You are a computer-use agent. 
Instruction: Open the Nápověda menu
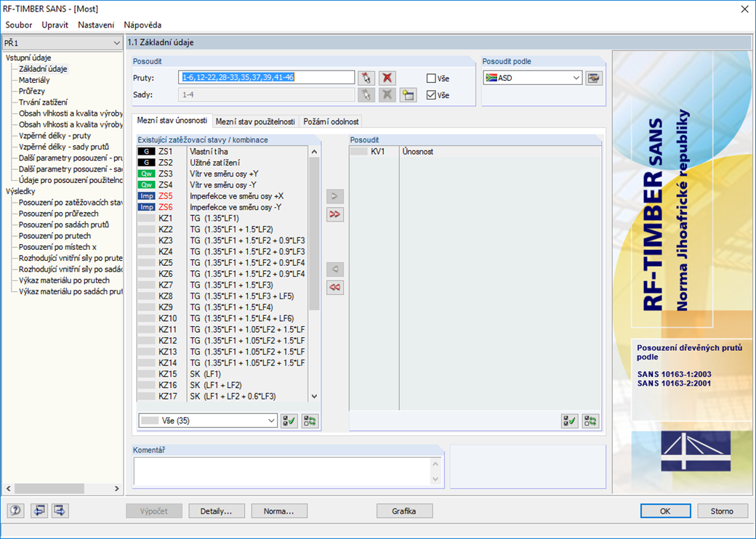pyautogui.click(x=142, y=25)
